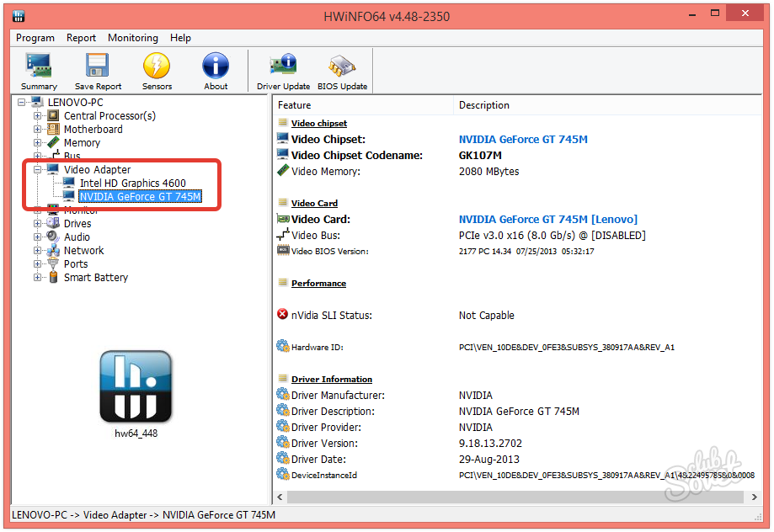Open the Program menu
This screenshot has height=532, width=774.
click(x=35, y=38)
